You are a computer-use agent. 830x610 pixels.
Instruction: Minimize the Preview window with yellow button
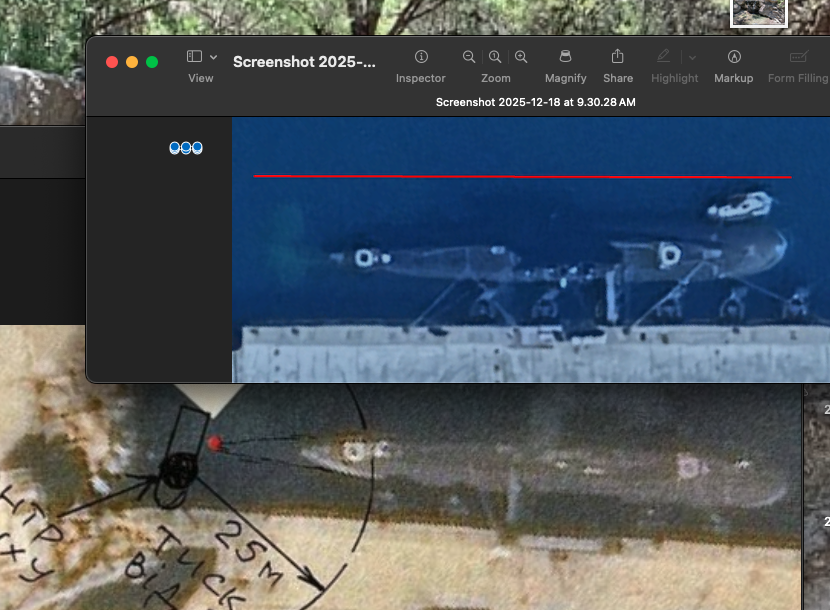click(x=132, y=62)
